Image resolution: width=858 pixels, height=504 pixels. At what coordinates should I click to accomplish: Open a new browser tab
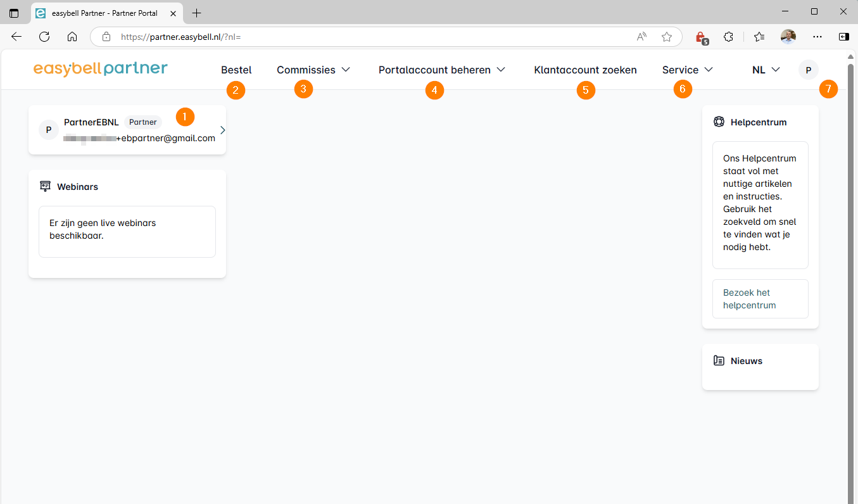point(196,13)
